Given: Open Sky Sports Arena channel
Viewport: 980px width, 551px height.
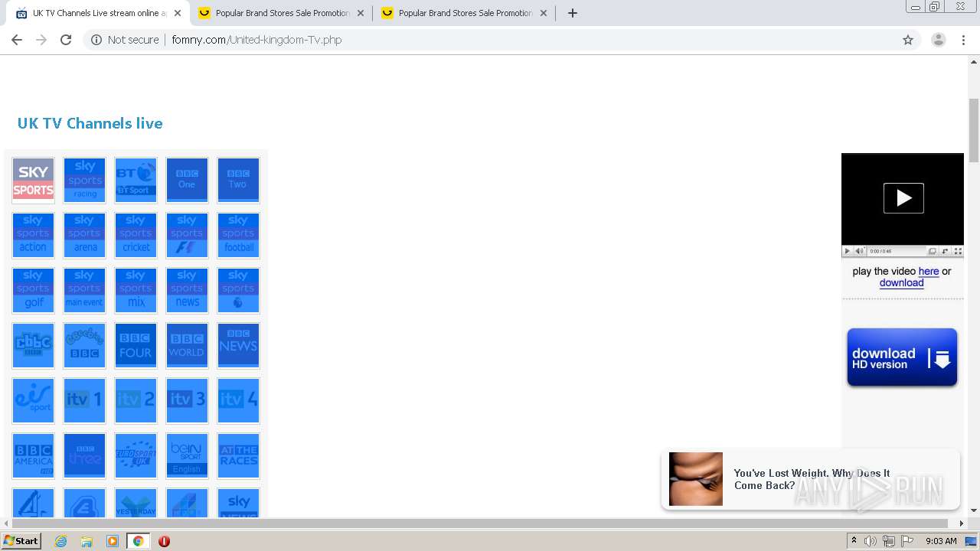Looking at the screenshot, I should click(x=84, y=235).
